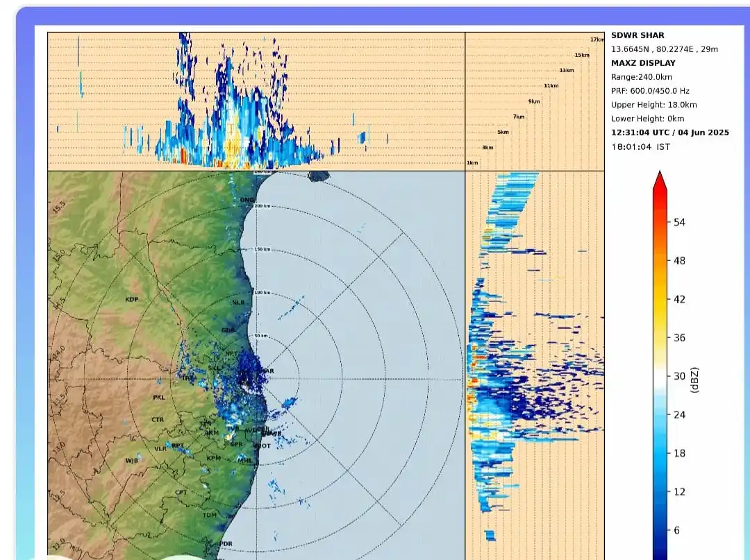Click the 11km height label
Viewport: 750px width, 560px height.
coord(551,86)
